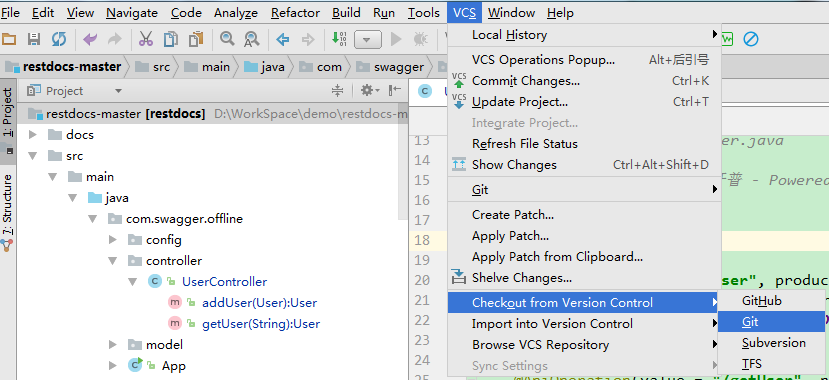
Task: Expand the docs folder
Action: pyautogui.click(x=33, y=135)
